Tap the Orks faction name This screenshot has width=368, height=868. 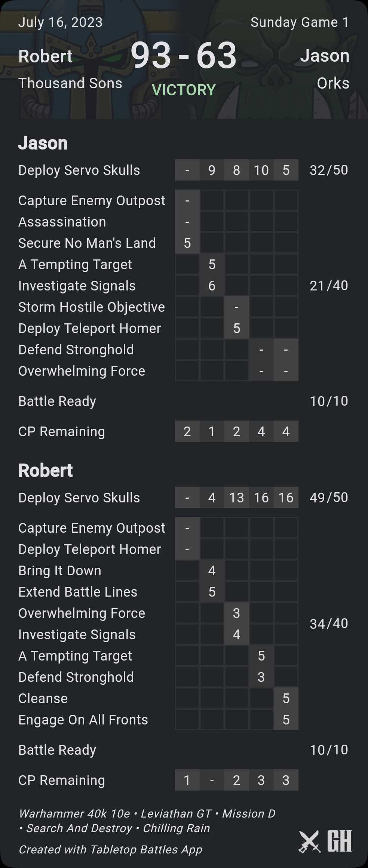333,83
